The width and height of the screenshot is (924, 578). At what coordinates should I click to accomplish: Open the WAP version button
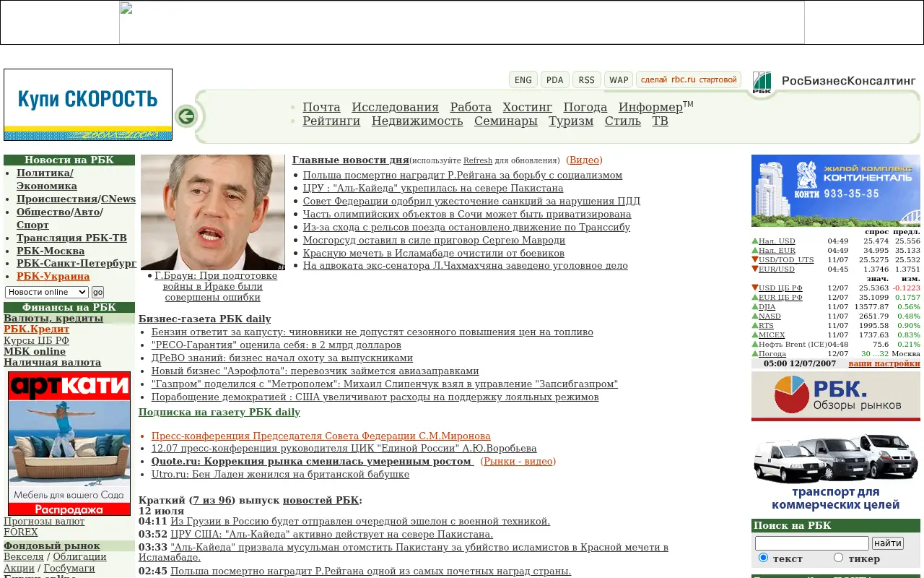point(619,79)
